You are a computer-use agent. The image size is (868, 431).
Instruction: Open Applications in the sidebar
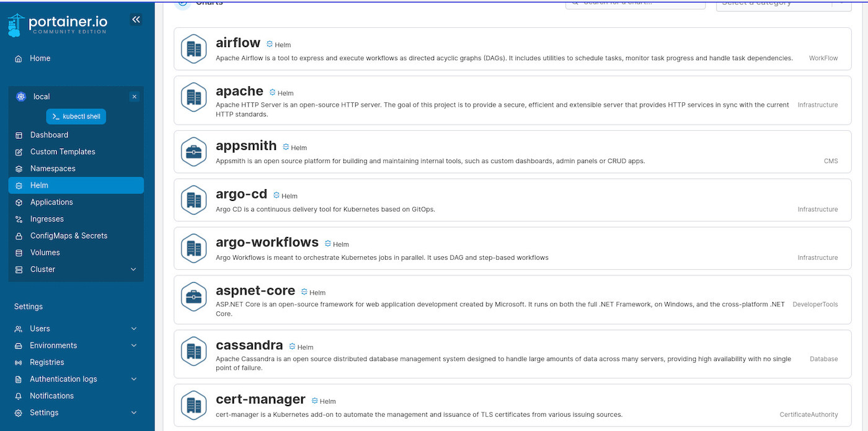[51, 202]
